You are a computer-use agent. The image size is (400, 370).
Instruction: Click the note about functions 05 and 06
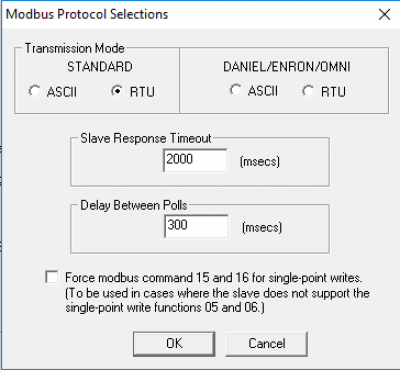tap(217, 300)
